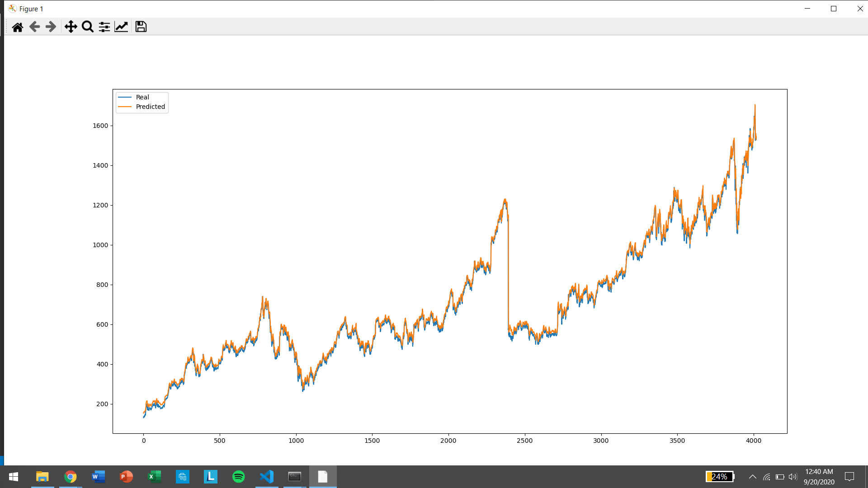Open Configure subplots dialog

click(104, 27)
